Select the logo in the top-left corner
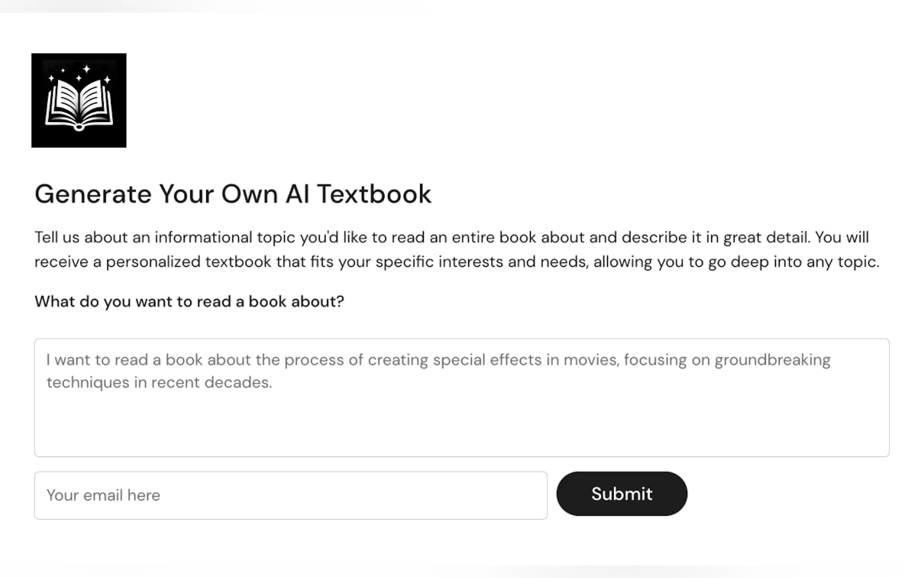The height and width of the screenshot is (578, 924). point(78,100)
